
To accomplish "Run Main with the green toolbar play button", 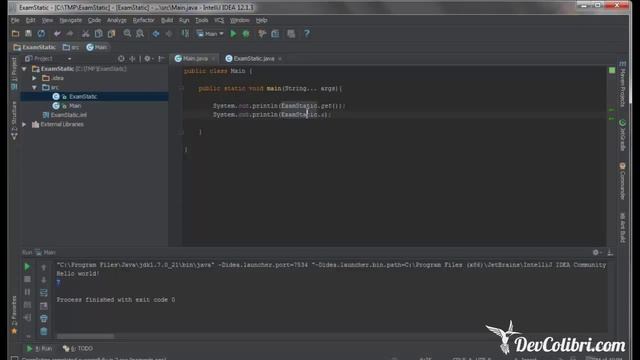I will point(233,34).
